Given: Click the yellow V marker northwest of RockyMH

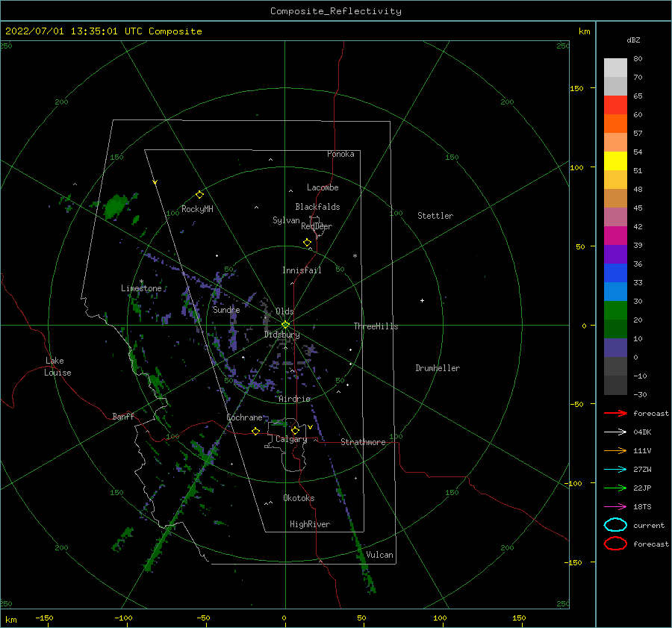Looking at the screenshot, I should [155, 182].
